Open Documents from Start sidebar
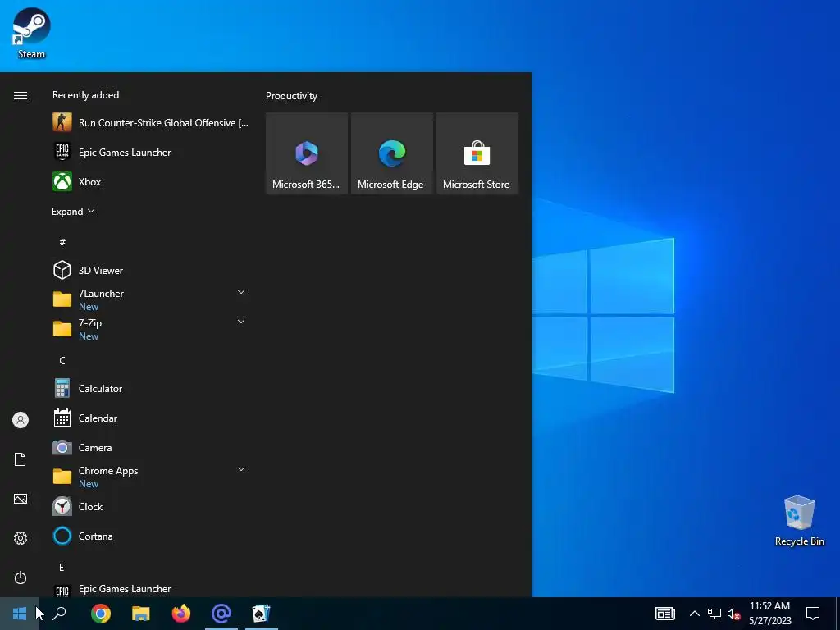 tap(21, 459)
